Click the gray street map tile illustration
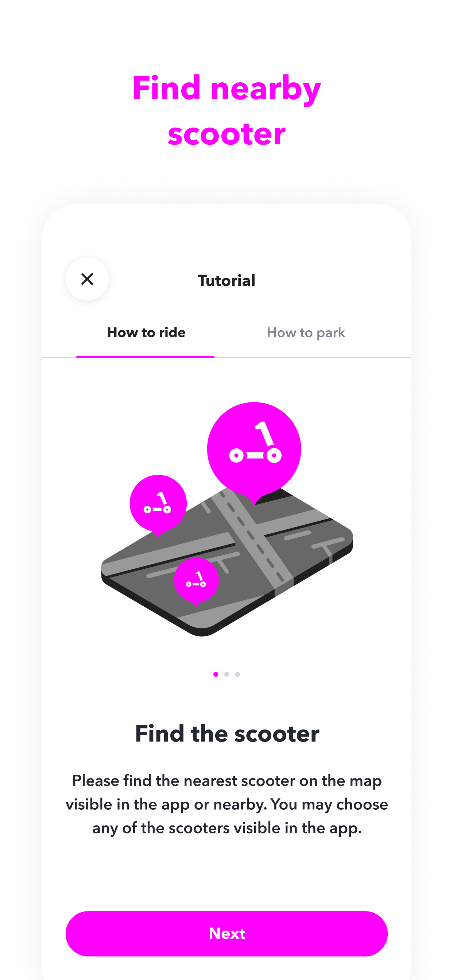Screen dimensions: 453x980 [x=227, y=561]
